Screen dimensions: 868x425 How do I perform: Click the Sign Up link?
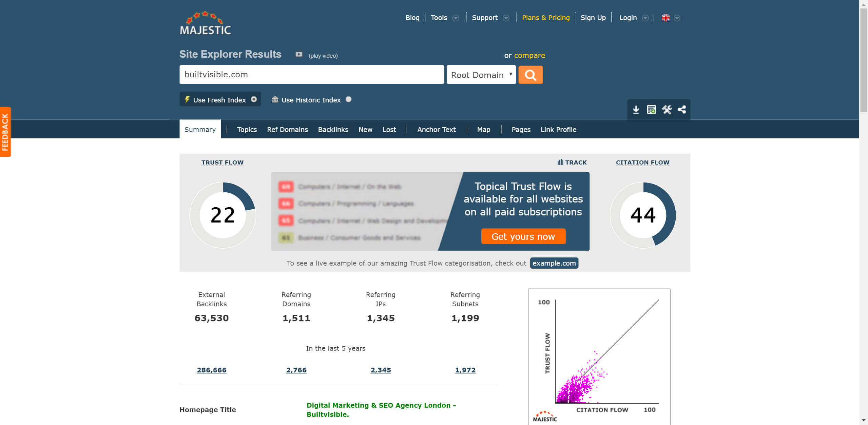click(593, 18)
